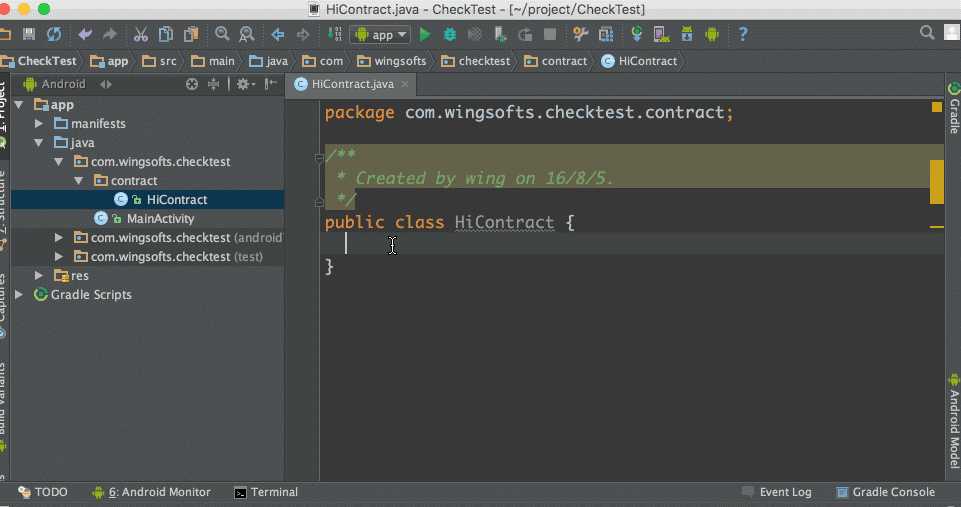961x507 pixels.
Task: Click the Debug bug icon
Action: [450, 34]
